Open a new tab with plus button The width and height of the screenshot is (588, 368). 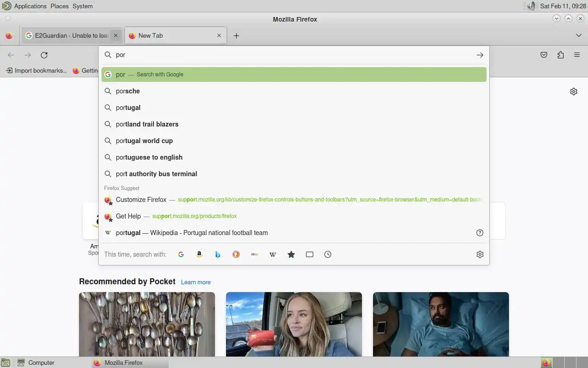pyautogui.click(x=236, y=35)
